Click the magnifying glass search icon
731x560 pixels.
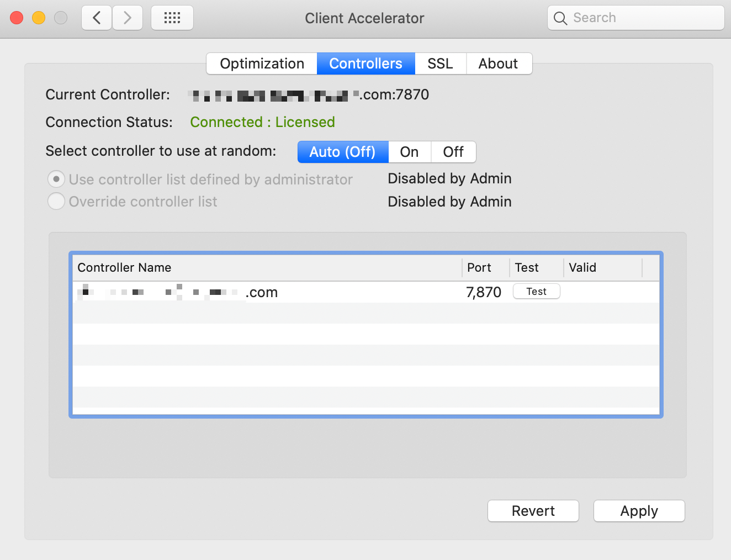pyautogui.click(x=560, y=18)
